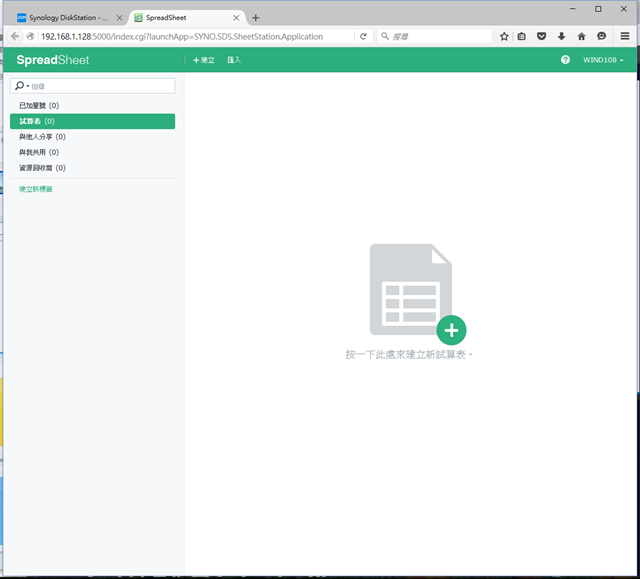Expand the WIND108 user dropdown

603,60
